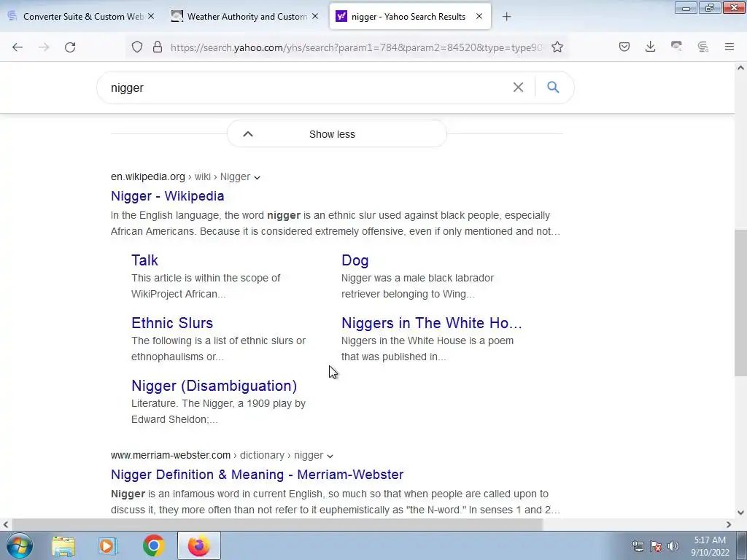
Task: Click the en.wikipedia.org breadcrumb text
Action: click(x=147, y=176)
